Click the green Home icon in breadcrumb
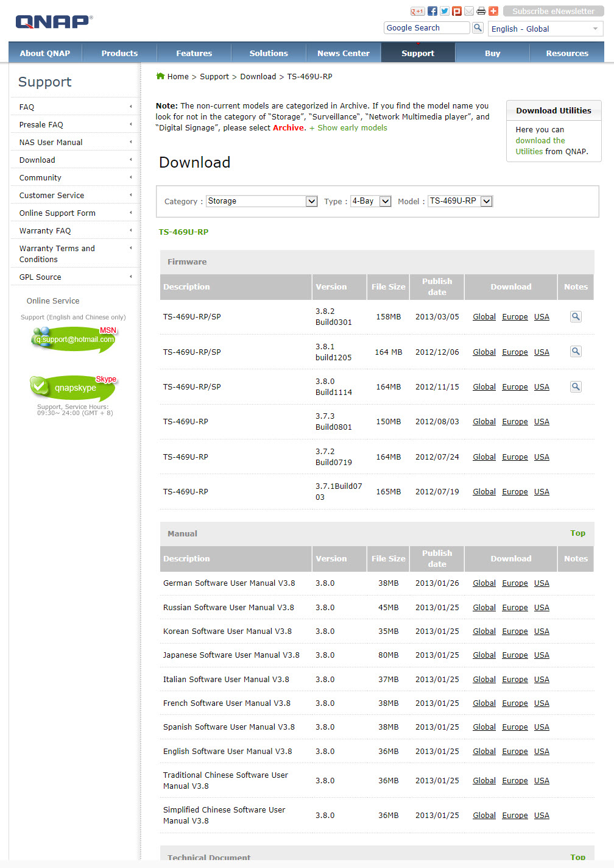 160,76
